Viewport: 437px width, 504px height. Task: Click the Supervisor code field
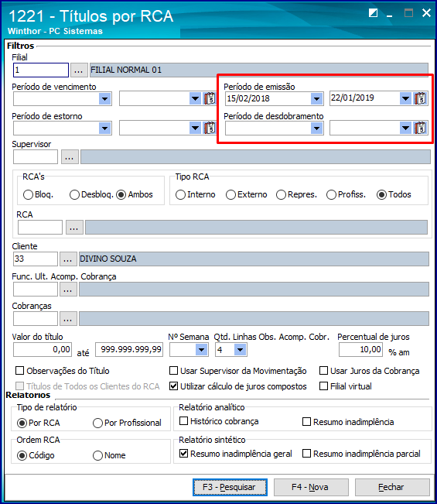(x=36, y=157)
